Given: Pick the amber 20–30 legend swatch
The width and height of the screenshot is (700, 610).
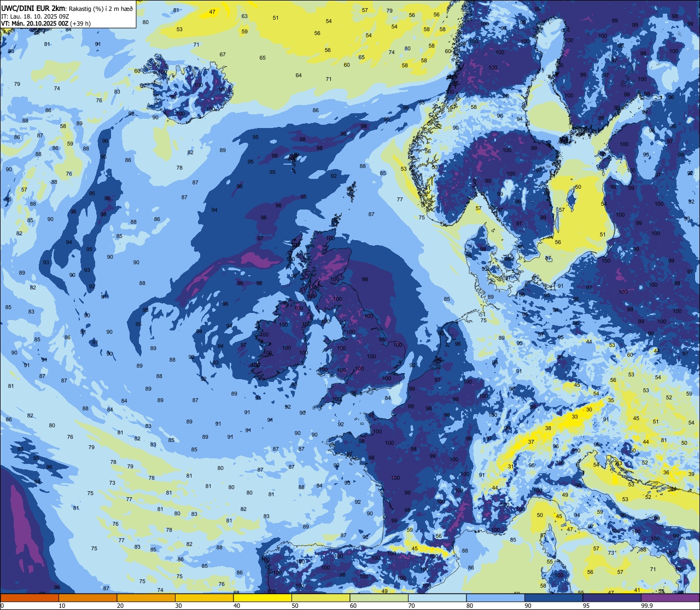Looking at the screenshot, I should click(x=146, y=597).
